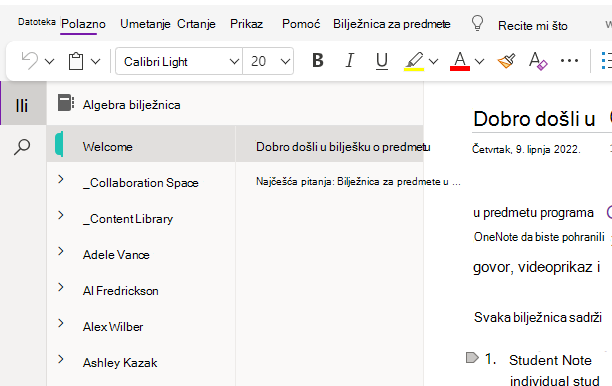
Task: Open the Paste options dropdown arrow
Action: [x=96, y=61]
